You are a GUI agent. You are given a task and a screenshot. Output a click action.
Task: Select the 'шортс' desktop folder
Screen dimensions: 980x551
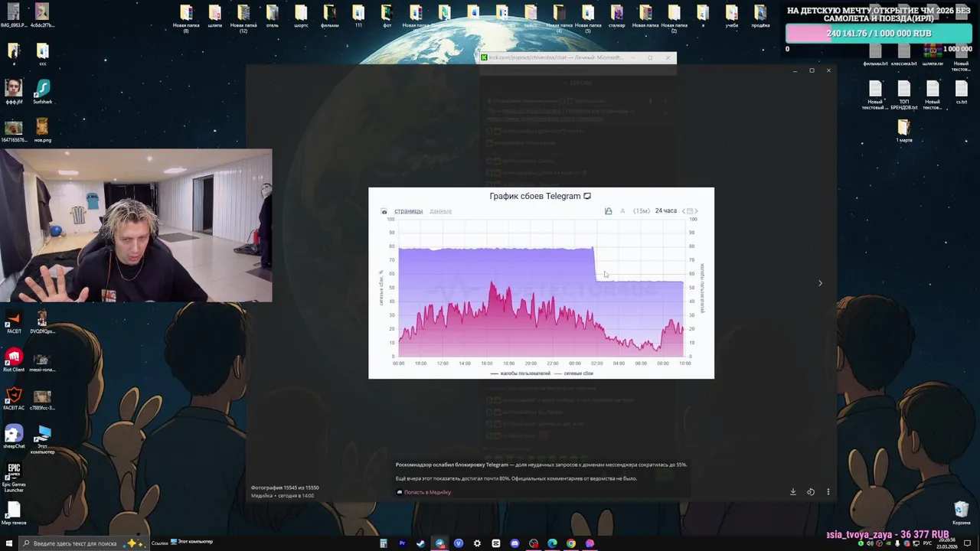point(301,16)
